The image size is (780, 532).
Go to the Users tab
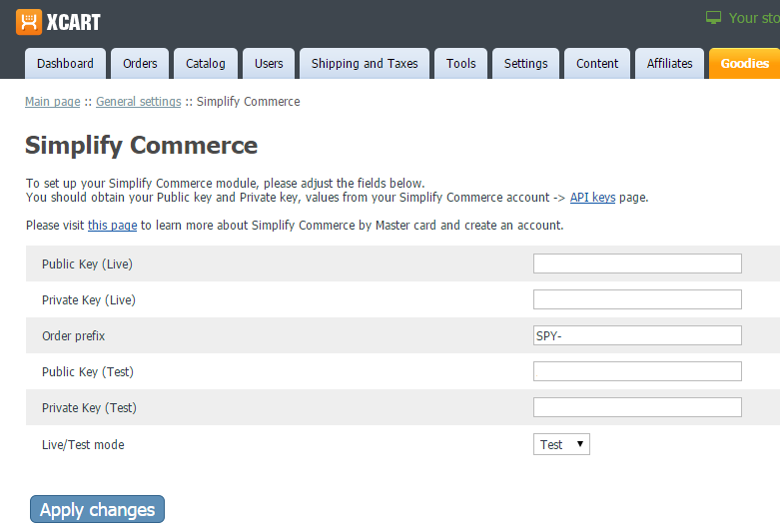(269, 63)
